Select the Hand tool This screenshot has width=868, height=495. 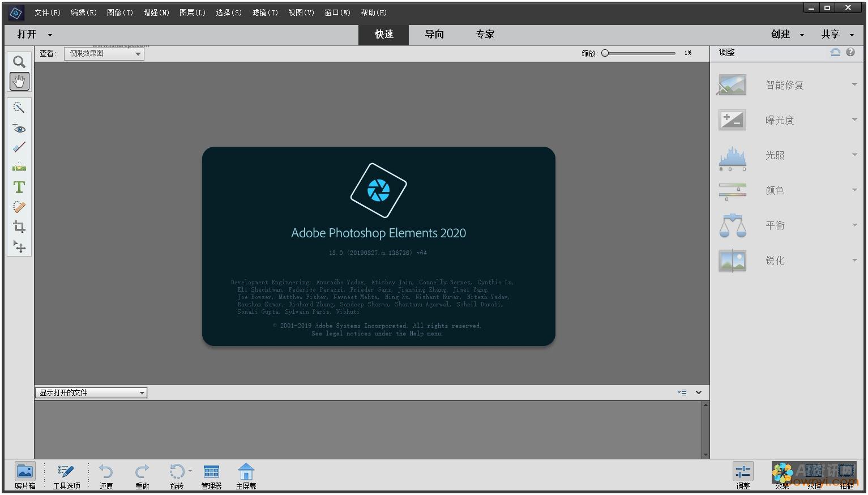point(19,82)
